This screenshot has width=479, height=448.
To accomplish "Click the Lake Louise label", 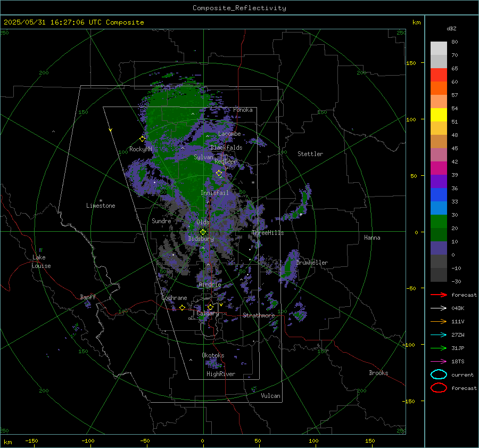I will [41, 262].
